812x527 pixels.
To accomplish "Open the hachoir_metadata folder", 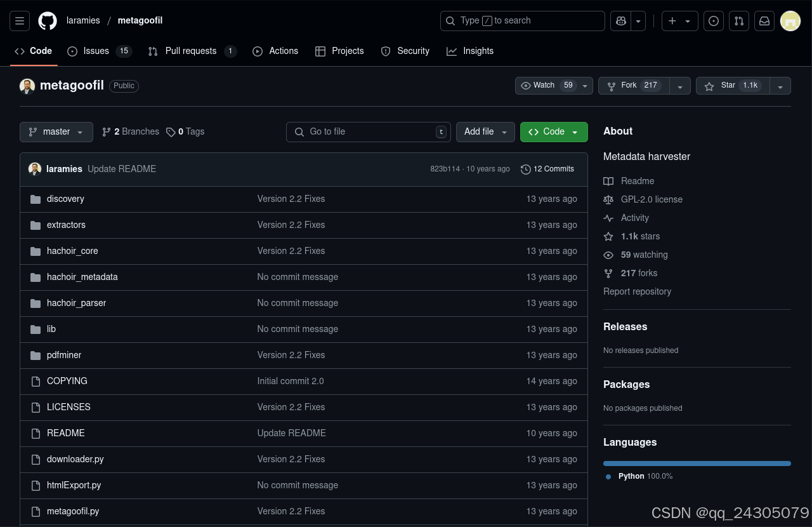I will pyautogui.click(x=82, y=277).
